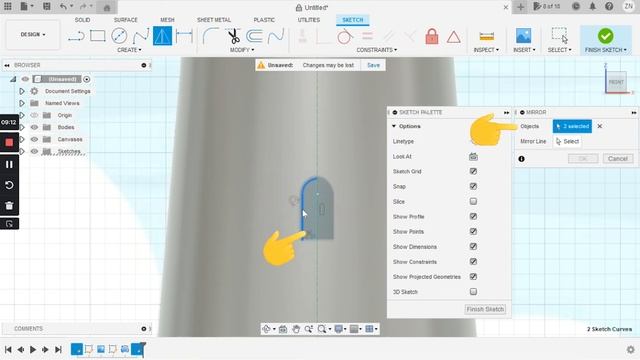Viewport: 640px width, 360px height.
Task: Select the Sketch Dimension tool
Action: 184,36
